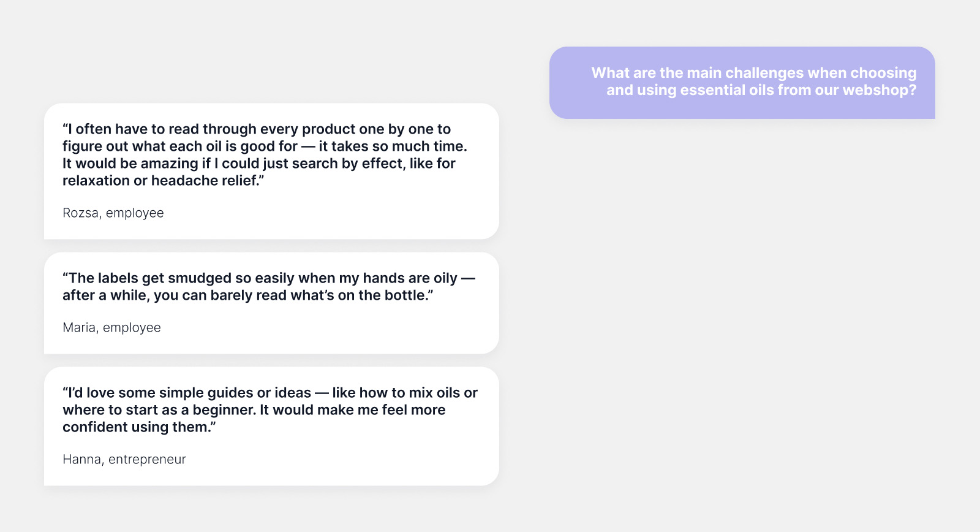Click the "It would be amazing" sentence line

tap(258, 164)
